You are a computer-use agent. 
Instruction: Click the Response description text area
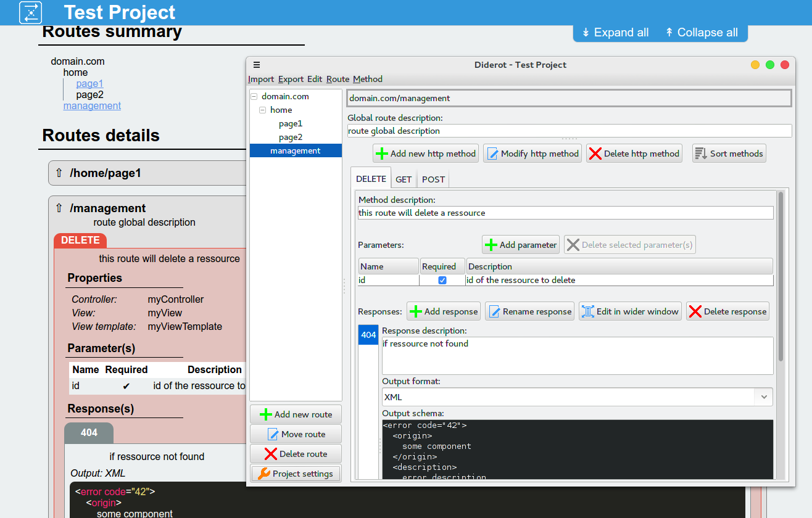point(578,355)
